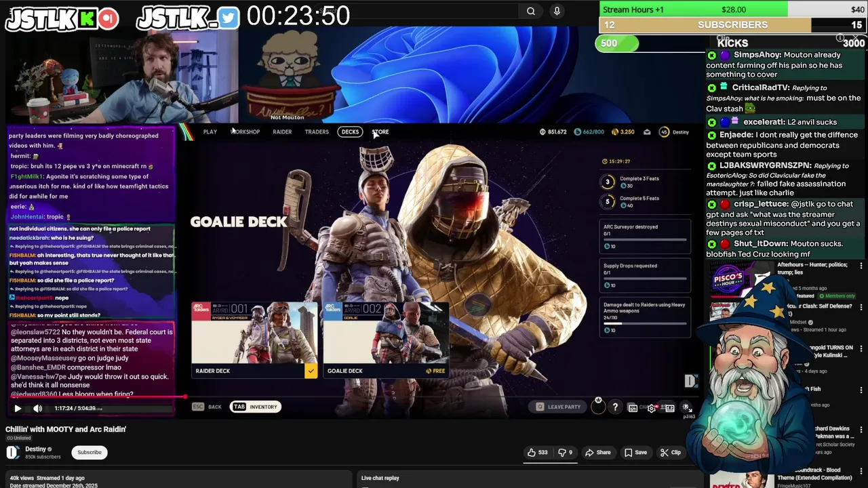Viewport: 868px width, 488px height.
Task: Dislike the video showing 9 dislikes
Action: tap(566, 452)
